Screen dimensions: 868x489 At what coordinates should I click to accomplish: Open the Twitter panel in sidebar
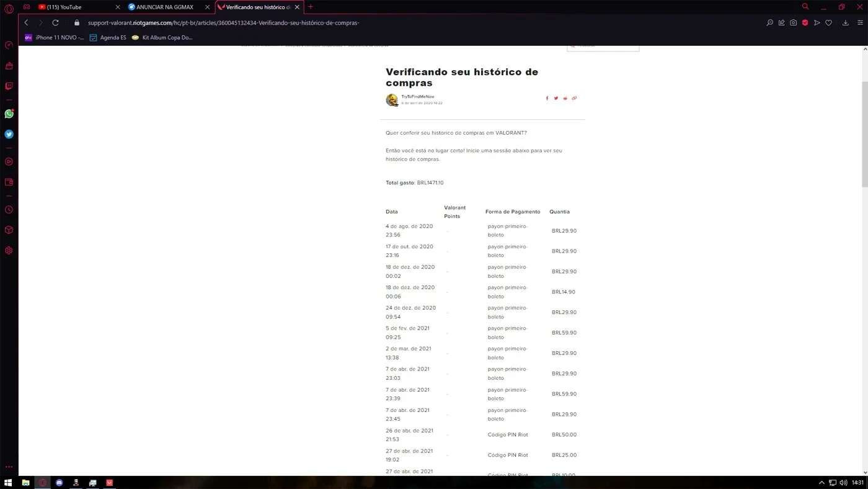point(9,134)
